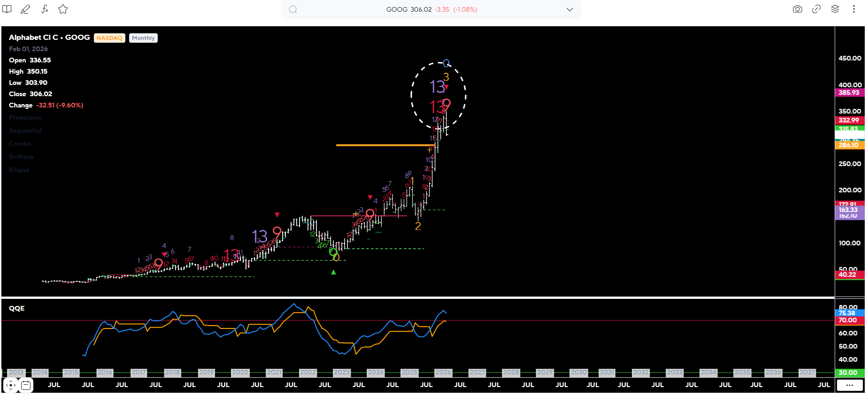Viewport: 868px width, 396px height.
Task: Click the QQE indicator panel label
Action: coord(17,308)
